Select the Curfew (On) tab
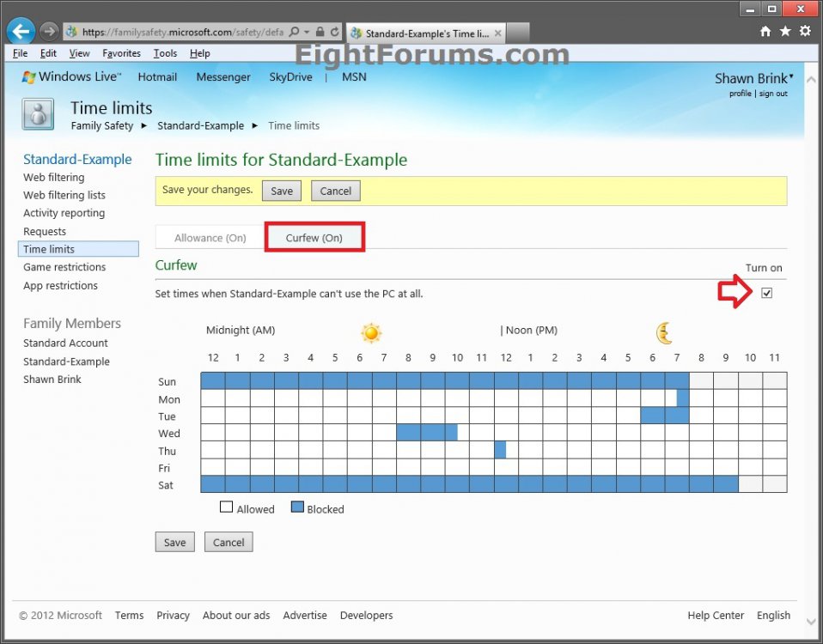Screen dimensions: 823x644 (x=314, y=238)
